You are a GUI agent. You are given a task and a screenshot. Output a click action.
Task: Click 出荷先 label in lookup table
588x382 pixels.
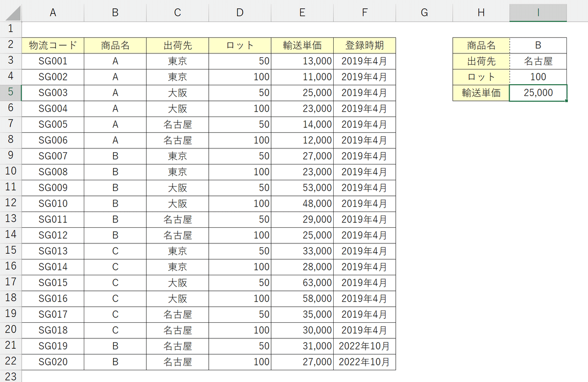[481, 61]
